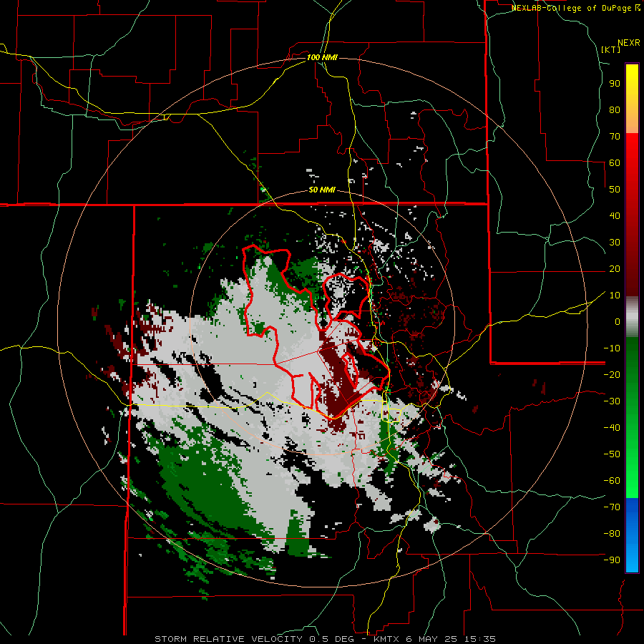This screenshot has width=644, height=644.
Task: Click the positive 50 value on the velocity scale
Action: (x=615, y=190)
